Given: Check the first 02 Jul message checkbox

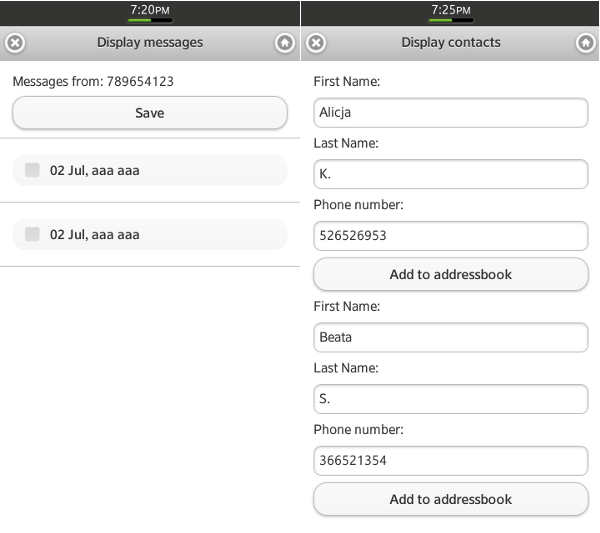Looking at the screenshot, I should coord(32,171).
